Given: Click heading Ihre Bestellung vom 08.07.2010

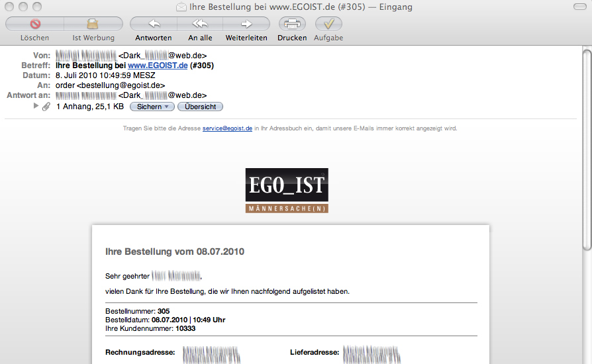Looking at the screenshot, I should [175, 251].
